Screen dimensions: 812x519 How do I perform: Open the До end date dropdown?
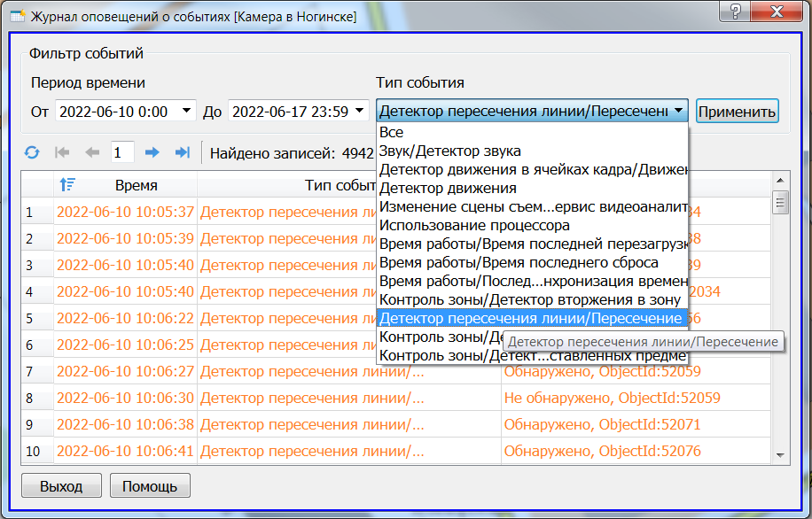tap(360, 111)
